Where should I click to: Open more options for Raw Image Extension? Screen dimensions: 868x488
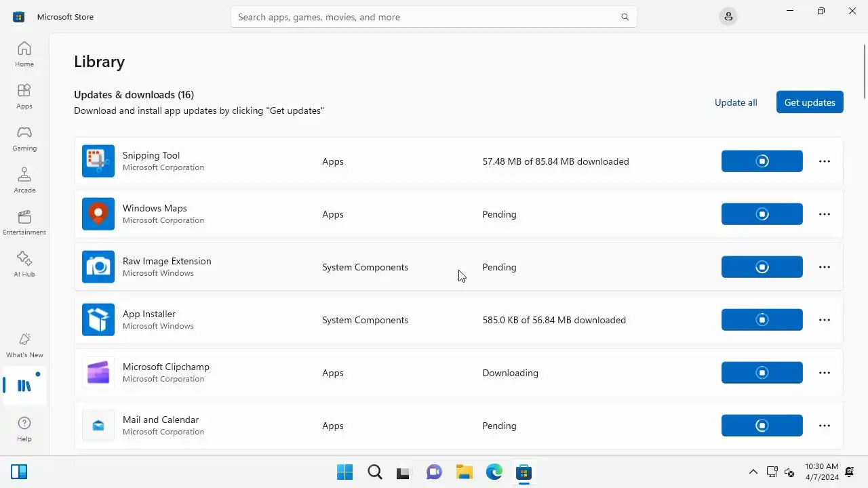pyautogui.click(x=825, y=267)
